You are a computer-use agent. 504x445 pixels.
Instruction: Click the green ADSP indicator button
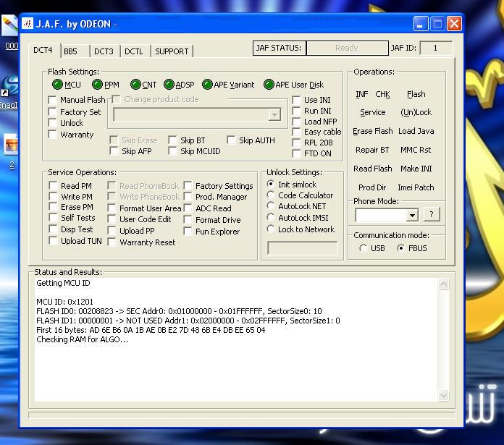coord(169,85)
